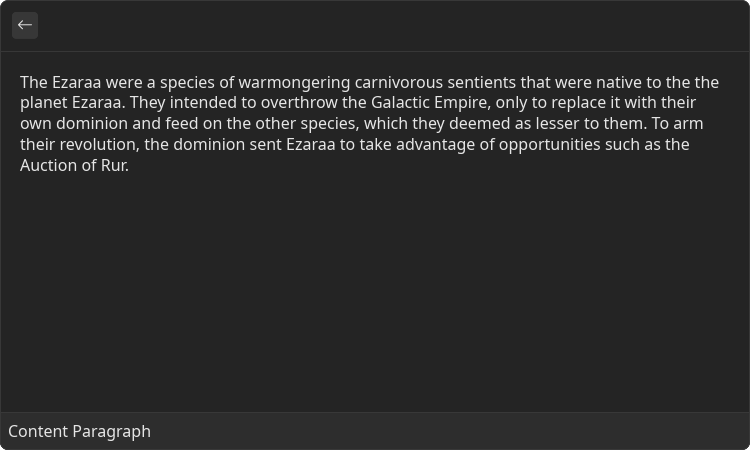Place cursor on the word 'planet'

pyautogui.click(x=44, y=102)
